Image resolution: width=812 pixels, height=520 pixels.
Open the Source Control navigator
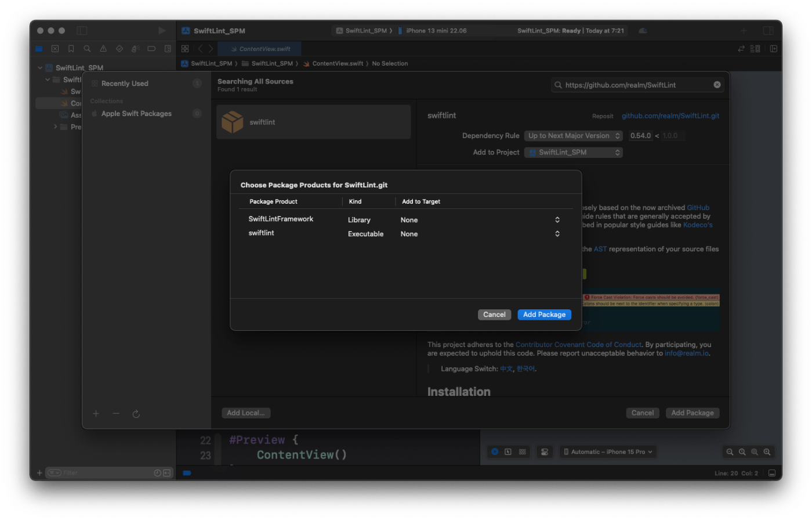(x=55, y=49)
